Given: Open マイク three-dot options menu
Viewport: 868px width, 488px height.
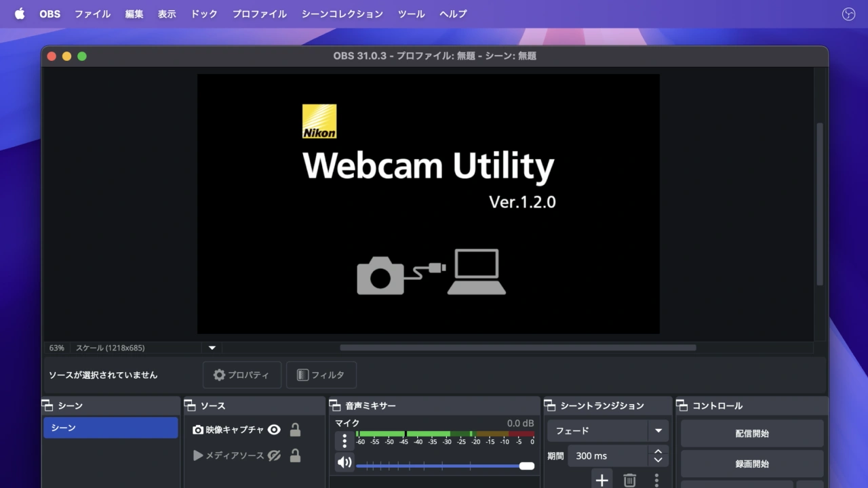Looking at the screenshot, I should coord(344,441).
